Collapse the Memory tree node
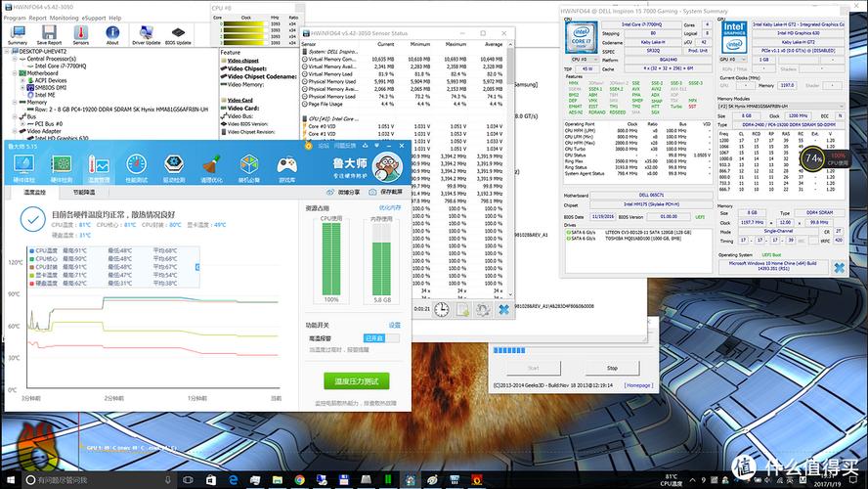Image resolution: width=868 pixels, height=489 pixels. (15, 103)
